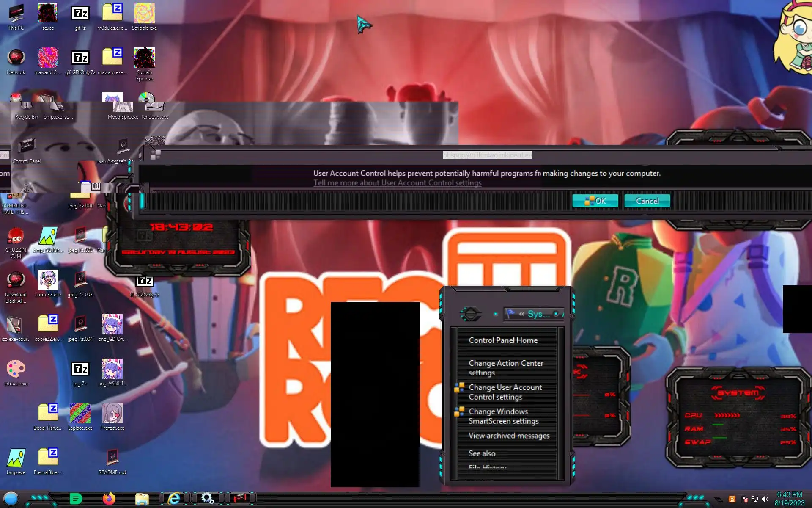Click the hexagonal back navigation button
The height and width of the screenshot is (508, 812).
pyautogui.click(x=470, y=314)
